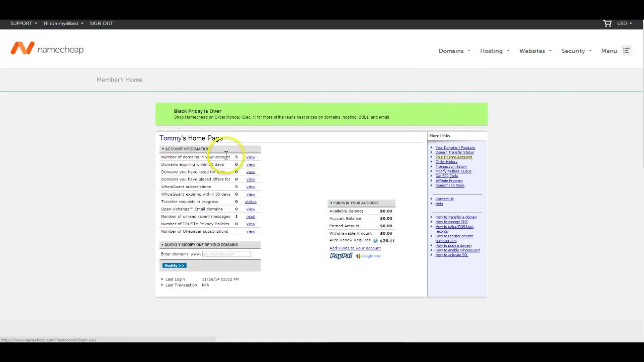Click the Auto Renew Requires info icon
Screen dimensions: 644x362
375,241
